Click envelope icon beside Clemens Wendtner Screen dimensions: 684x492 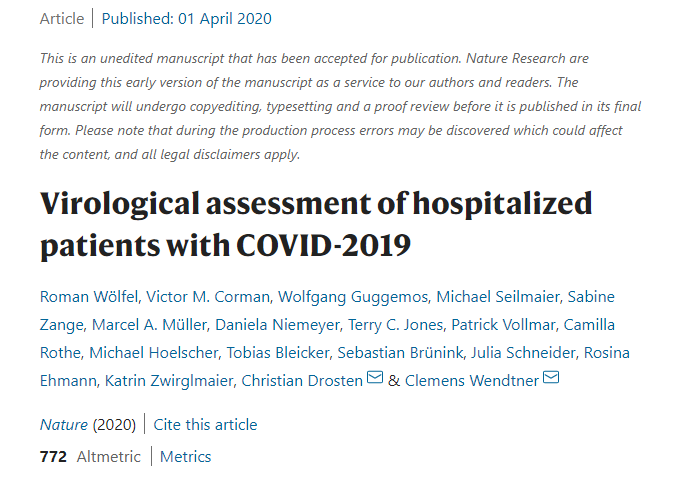click(550, 379)
